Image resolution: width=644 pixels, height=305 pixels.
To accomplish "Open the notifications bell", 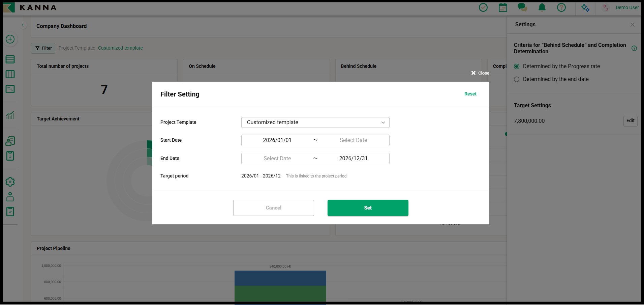I will [542, 7].
